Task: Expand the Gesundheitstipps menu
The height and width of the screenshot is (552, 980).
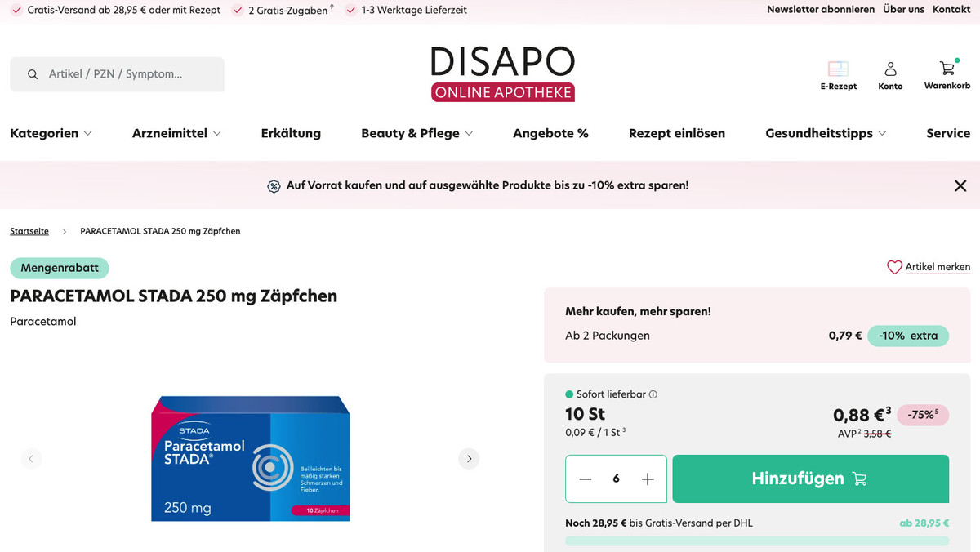Action: click(x=826, y=133)
